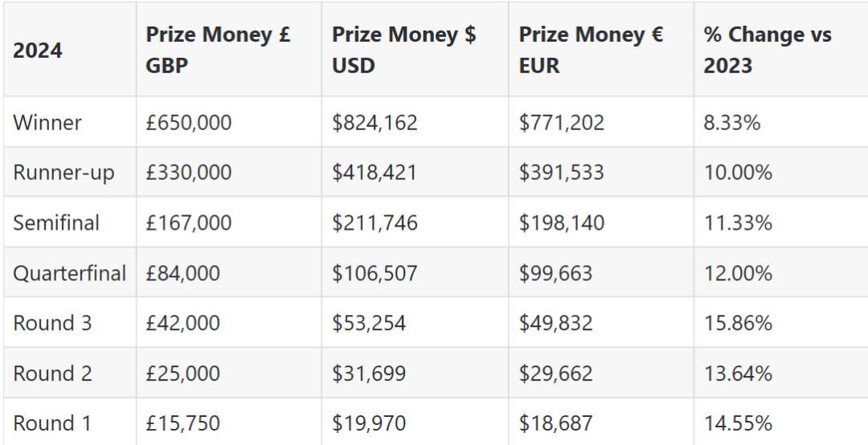Viewport: 868px width, 445px height.
Task: Click the Prize Money £ GBP header
Action: click(x=217, y=50)
